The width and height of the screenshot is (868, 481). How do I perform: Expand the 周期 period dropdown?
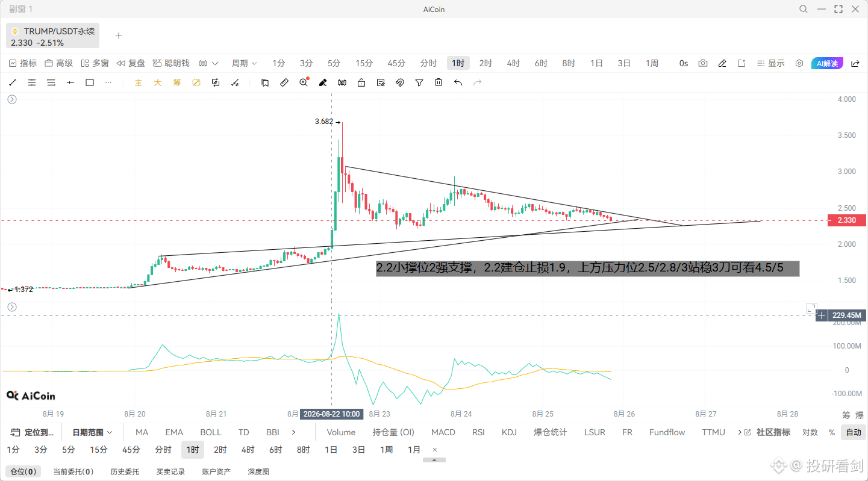click(244, 63)
